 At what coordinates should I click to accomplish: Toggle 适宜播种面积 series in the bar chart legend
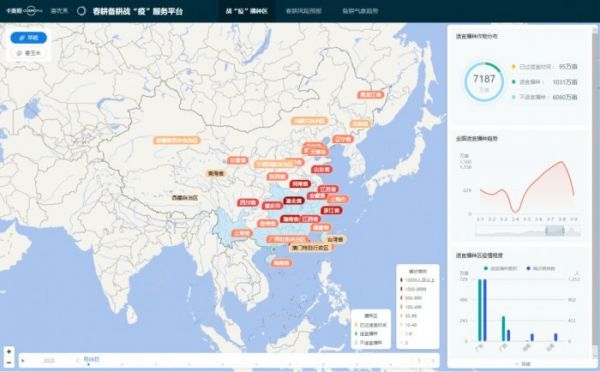tap(500, 268)
